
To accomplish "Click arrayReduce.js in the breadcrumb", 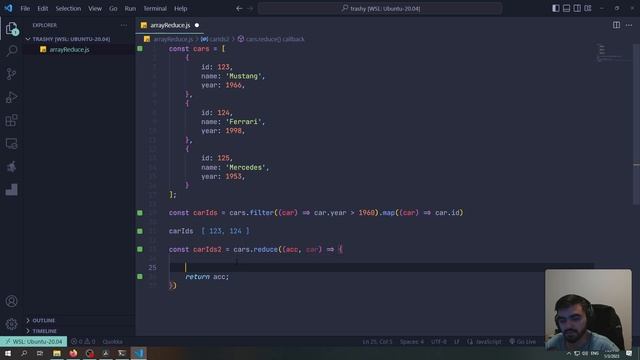I will 173,39.
